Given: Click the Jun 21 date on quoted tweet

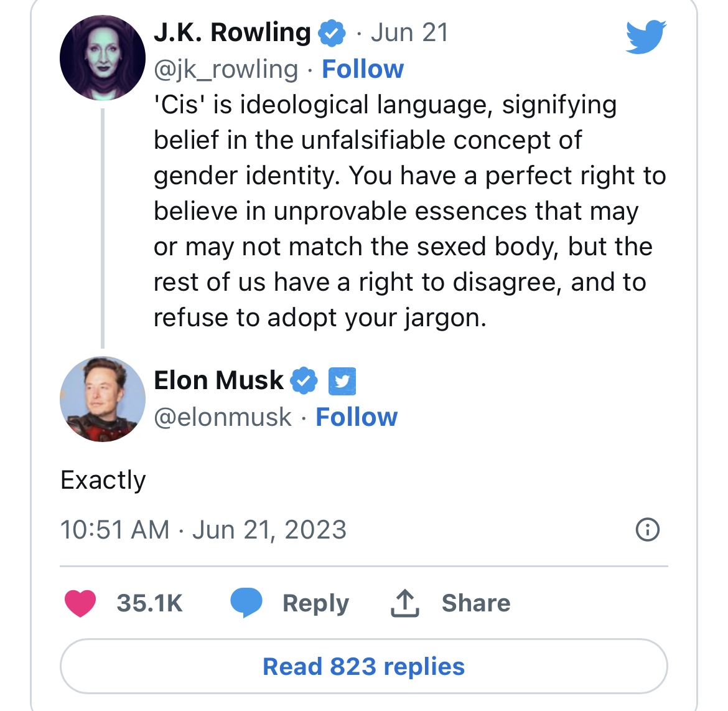Looking at the screenshot, I should click(x=409, y=32).
